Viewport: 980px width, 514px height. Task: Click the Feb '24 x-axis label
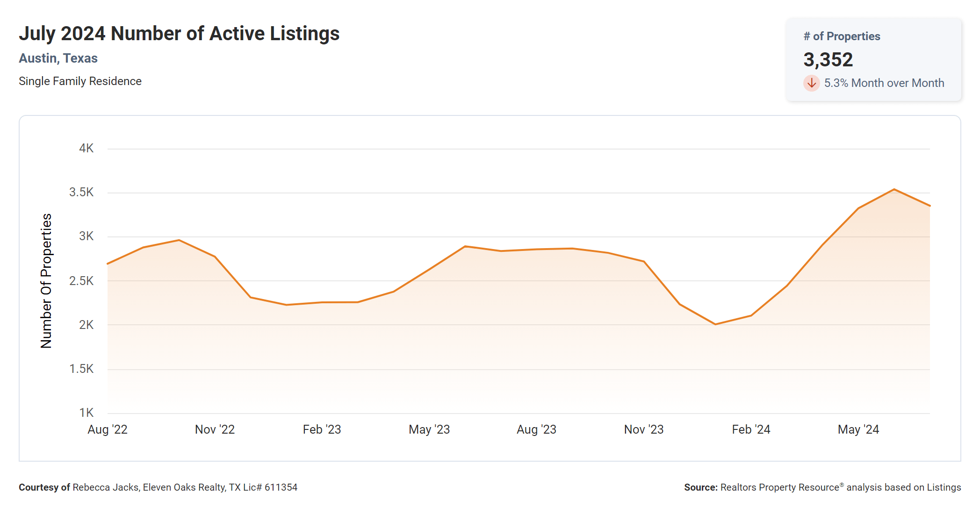click(751, 429)
